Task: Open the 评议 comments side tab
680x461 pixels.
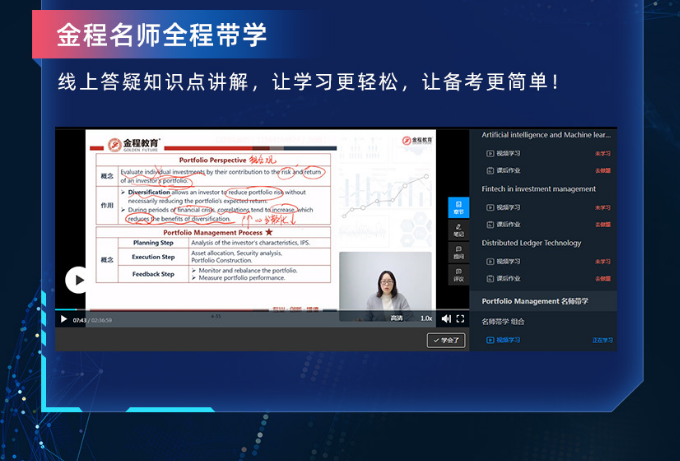Action: [x=458, y=275]
